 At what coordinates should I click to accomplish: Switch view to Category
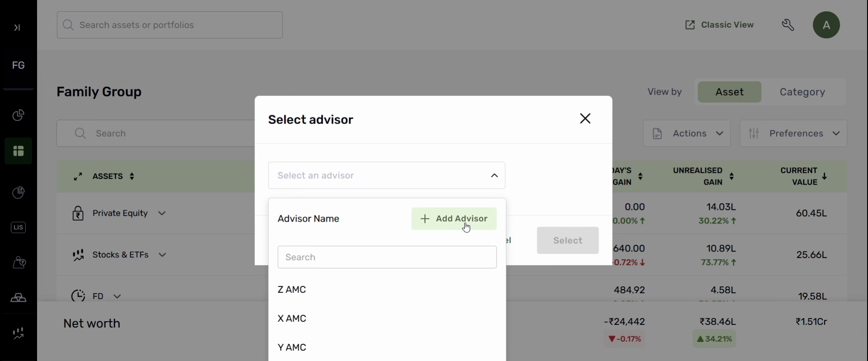pyautogui.click(x=802, y=92)
